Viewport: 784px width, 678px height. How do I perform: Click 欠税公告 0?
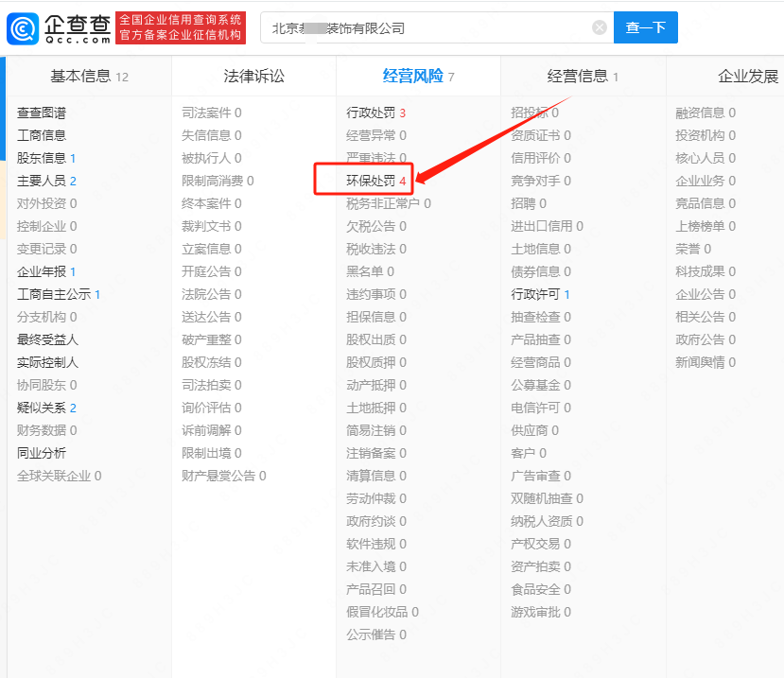(x=376, y=227)
